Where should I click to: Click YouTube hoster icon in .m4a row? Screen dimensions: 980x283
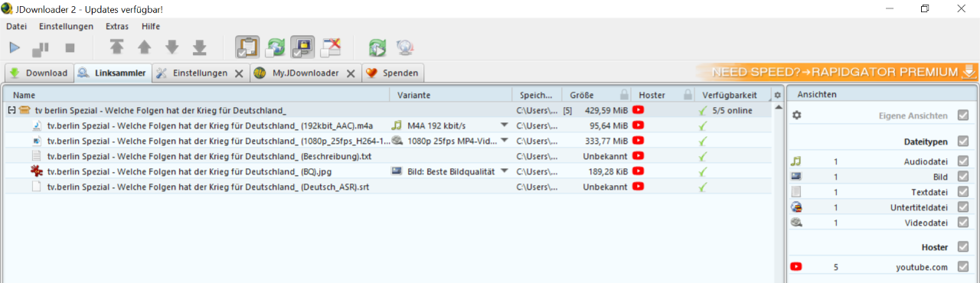click(x=638, y=125)
